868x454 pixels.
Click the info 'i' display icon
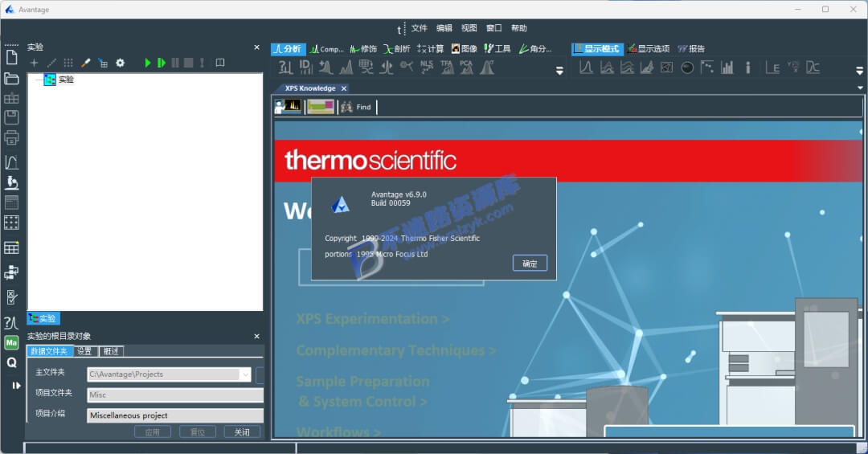(748, 67)
